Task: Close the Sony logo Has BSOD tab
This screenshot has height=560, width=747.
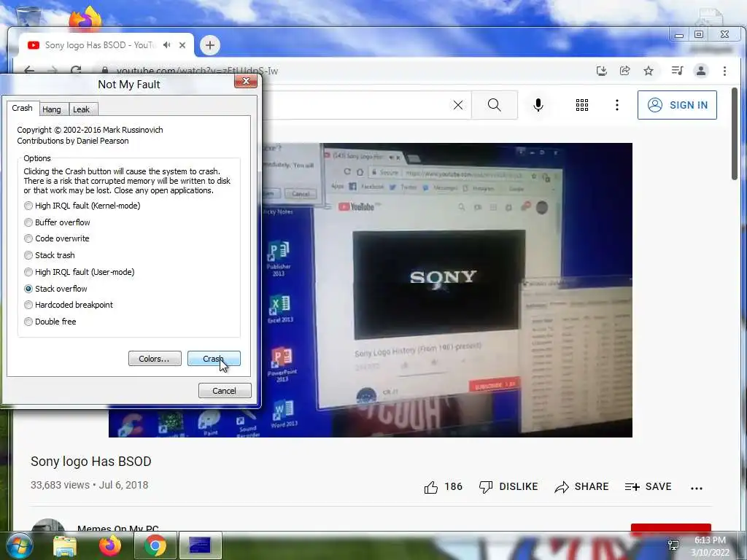Action: pyautogui.click(x=182, y=45)
